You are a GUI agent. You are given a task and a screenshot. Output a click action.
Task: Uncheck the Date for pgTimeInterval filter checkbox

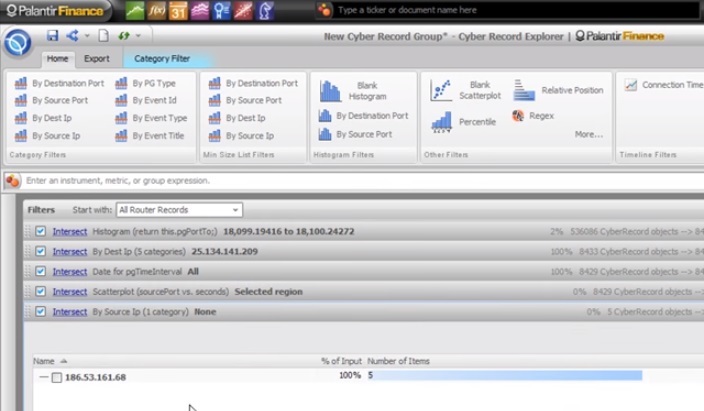[x=40, y=271]
